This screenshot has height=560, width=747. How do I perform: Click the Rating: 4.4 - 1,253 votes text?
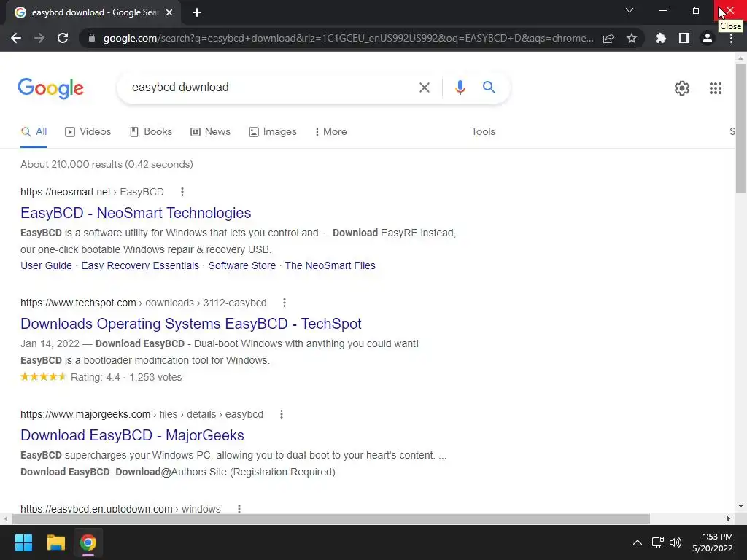pos(126,377)
